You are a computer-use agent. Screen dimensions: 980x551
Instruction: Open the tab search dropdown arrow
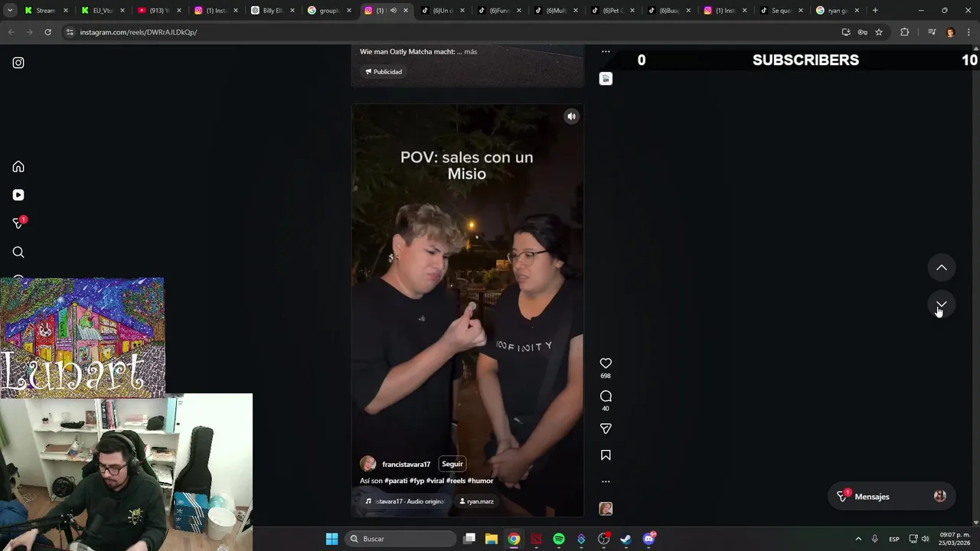(10, 11)
